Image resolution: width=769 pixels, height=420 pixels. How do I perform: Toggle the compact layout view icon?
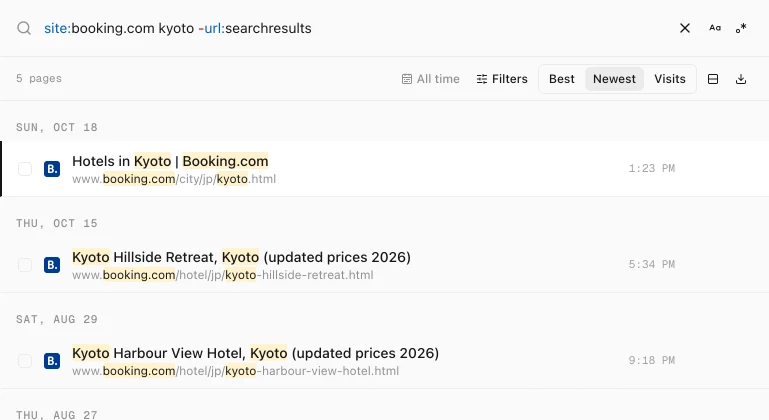(x=713, y=79)
